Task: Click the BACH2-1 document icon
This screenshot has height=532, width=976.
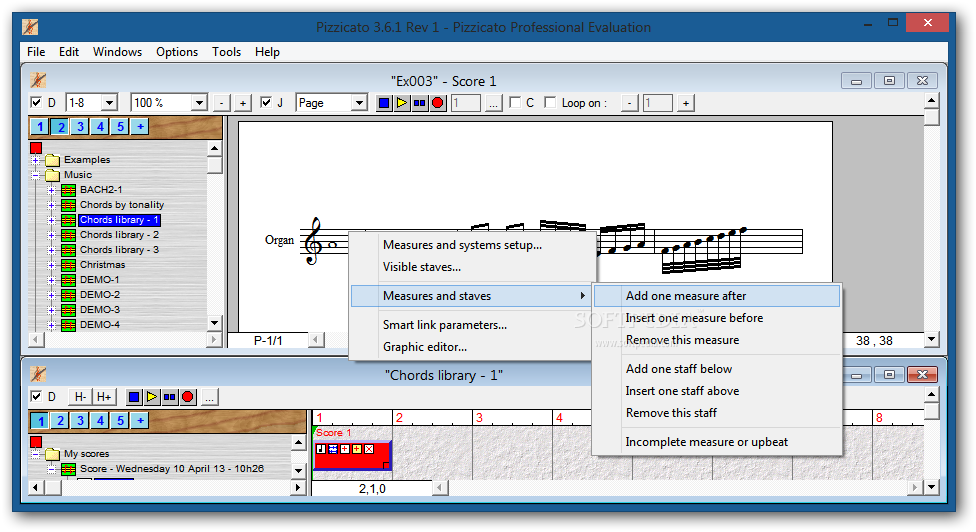Action: click(68, 190)
